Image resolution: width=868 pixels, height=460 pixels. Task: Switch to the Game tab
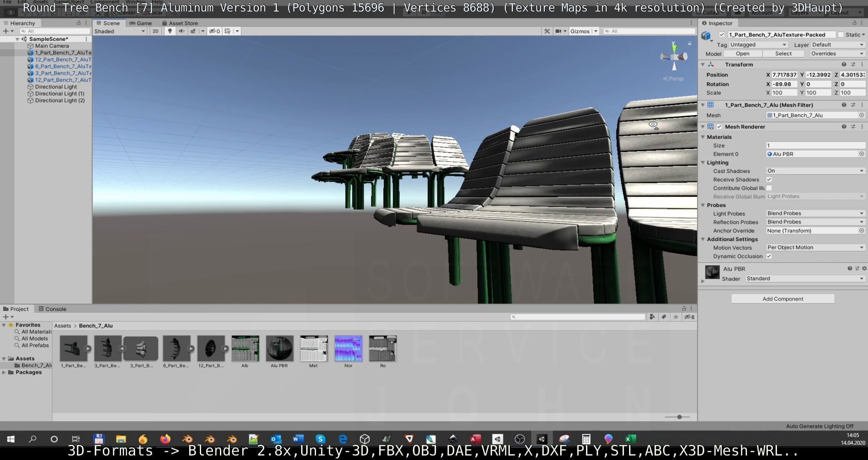pos(141,23)
